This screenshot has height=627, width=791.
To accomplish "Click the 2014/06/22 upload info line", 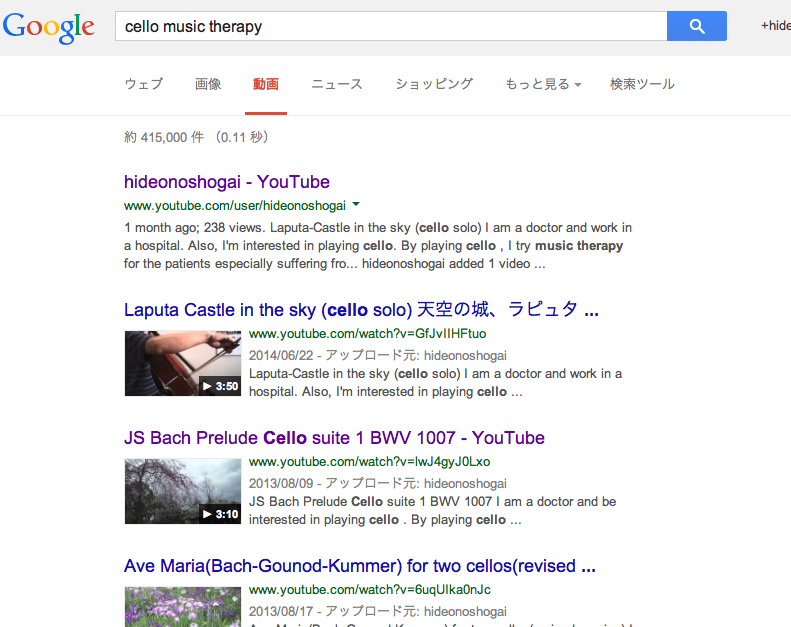I will pyautogui.click(x=378, y=356).
